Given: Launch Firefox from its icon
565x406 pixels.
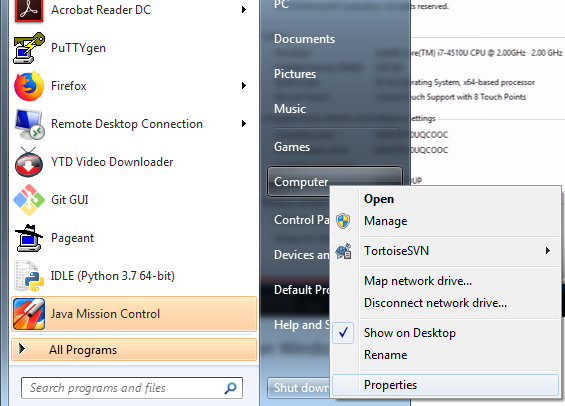Looking at the screenshot, I should (x=29, y=86).
